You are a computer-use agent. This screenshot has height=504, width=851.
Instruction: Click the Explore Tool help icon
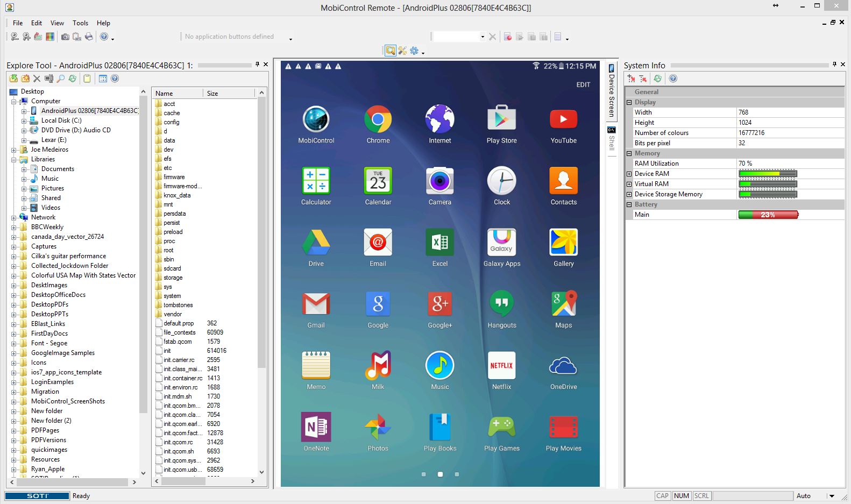tap(115, 79)
